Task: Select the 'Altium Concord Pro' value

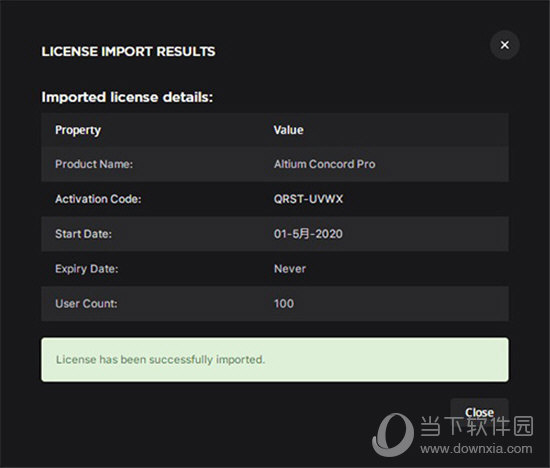Action: click(324, 164)
